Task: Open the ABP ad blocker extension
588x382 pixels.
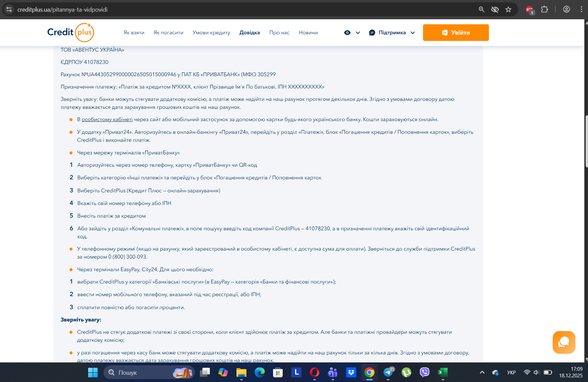Action: (x=530, y=10)
